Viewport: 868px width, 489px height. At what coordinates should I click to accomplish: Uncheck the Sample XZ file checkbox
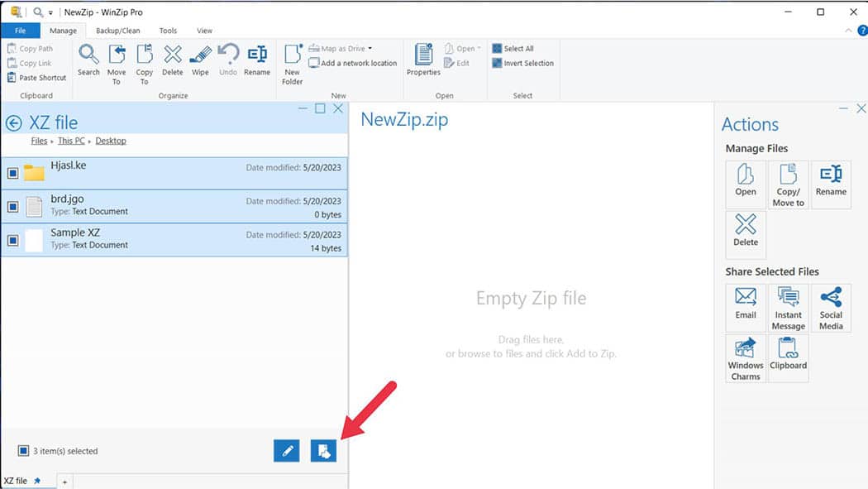tap(12, 240)
